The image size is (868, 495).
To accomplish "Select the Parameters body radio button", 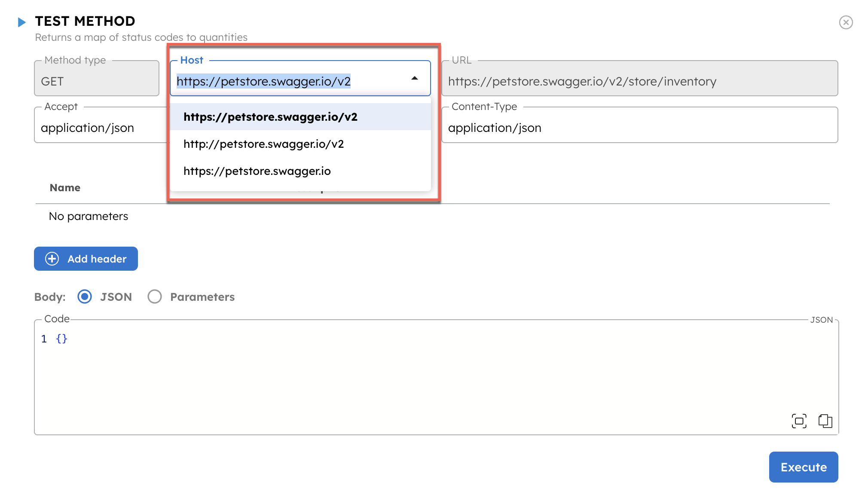I will click(x=155, y=296).
